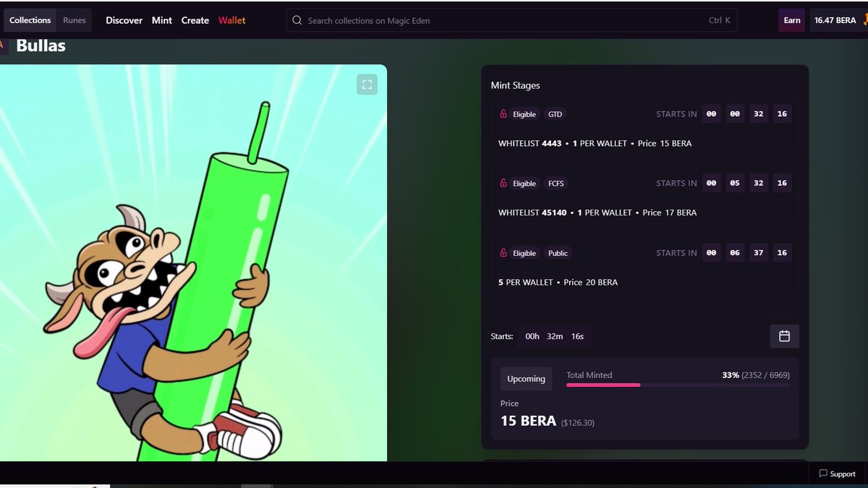868x488 pixels.
Task: Click the Eligible badge in Public stage
Action: (524, 253)
